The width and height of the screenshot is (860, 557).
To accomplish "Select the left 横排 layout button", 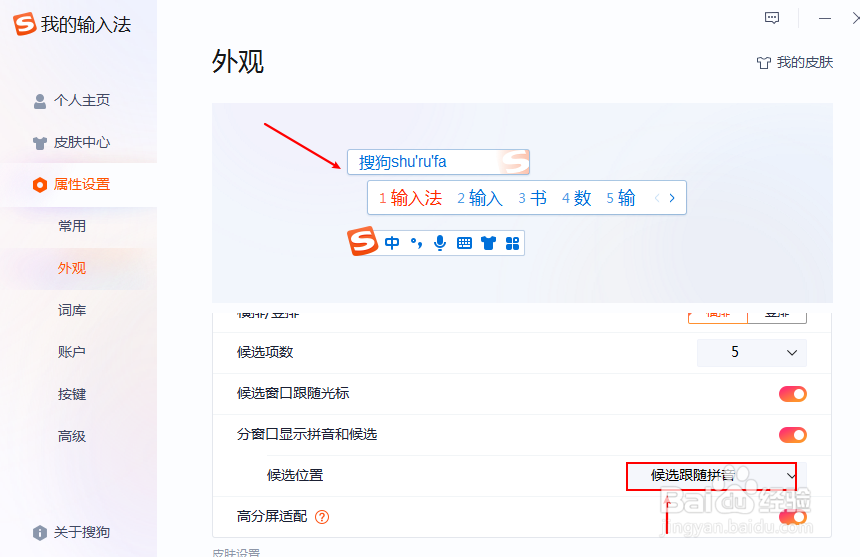I will click(x=718, y=317).
